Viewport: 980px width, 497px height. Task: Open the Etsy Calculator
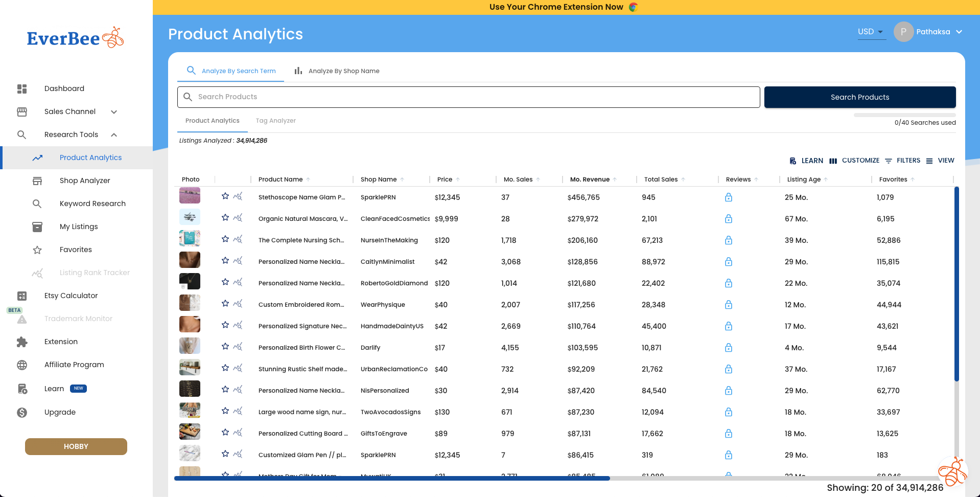tap(71, 296)
